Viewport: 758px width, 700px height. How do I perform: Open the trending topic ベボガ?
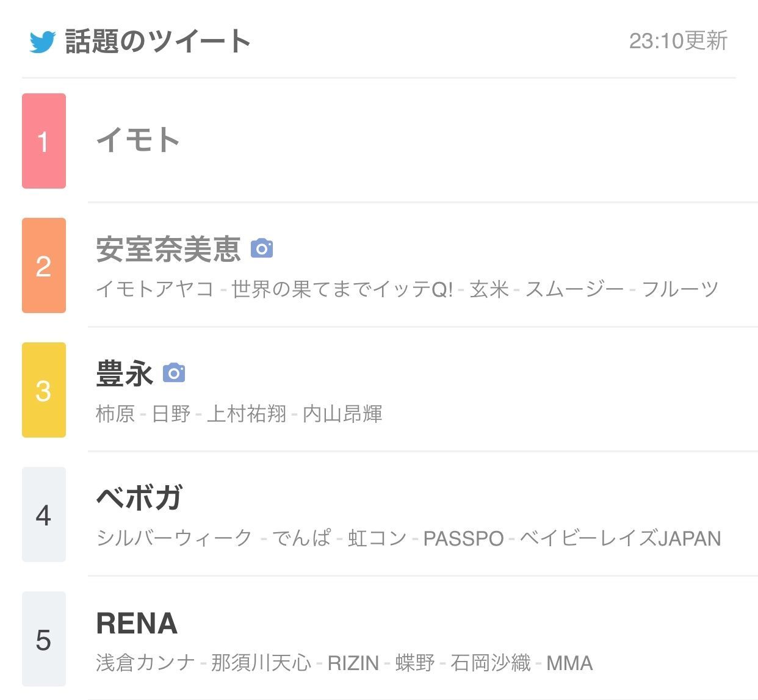pyautogui.click(x=139, y=498)
